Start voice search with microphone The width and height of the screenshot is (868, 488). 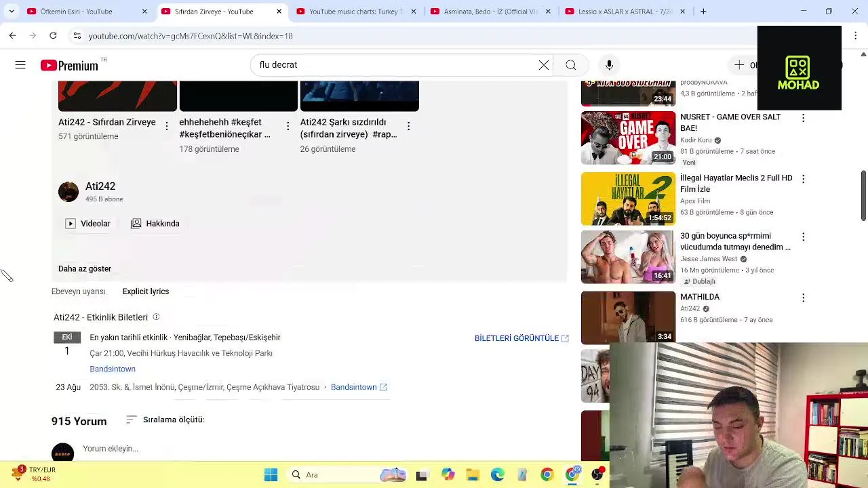[x=609, y=65]
